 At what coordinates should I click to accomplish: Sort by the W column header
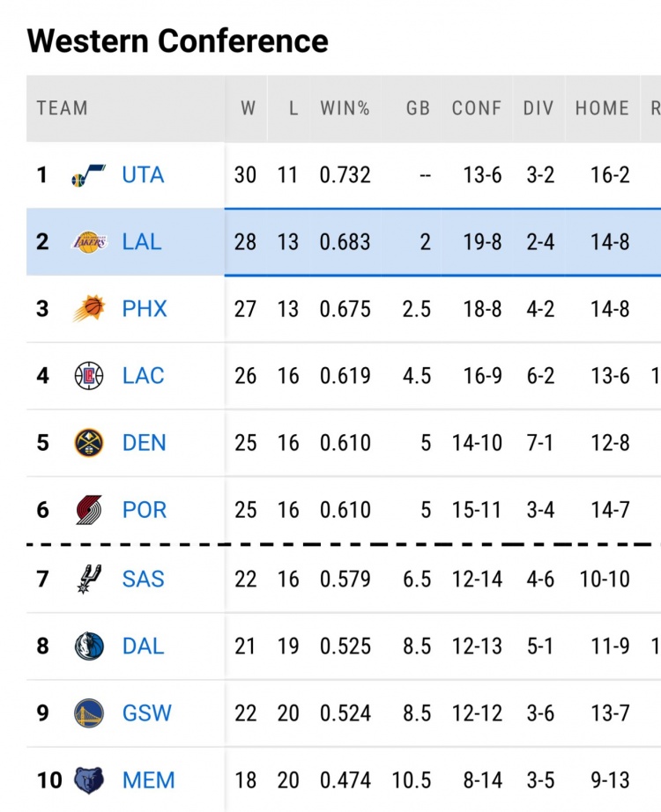(248, 108)
